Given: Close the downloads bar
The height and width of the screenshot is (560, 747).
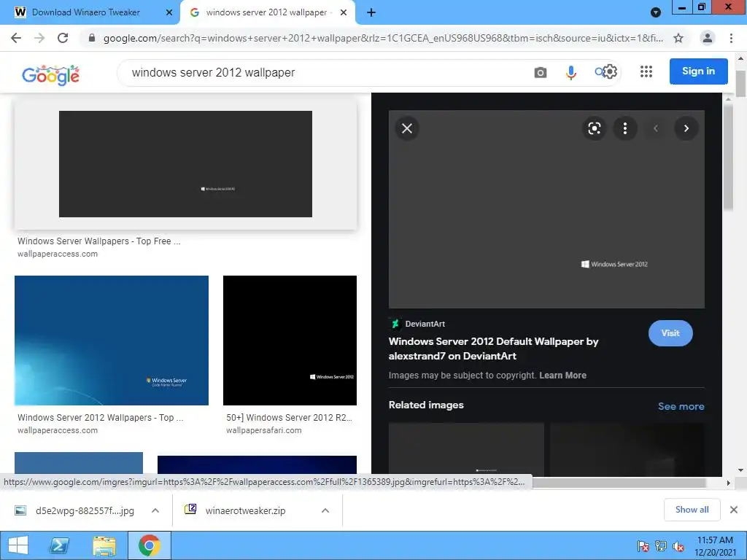Looking at the screenshot, I should tap(734, 510).
